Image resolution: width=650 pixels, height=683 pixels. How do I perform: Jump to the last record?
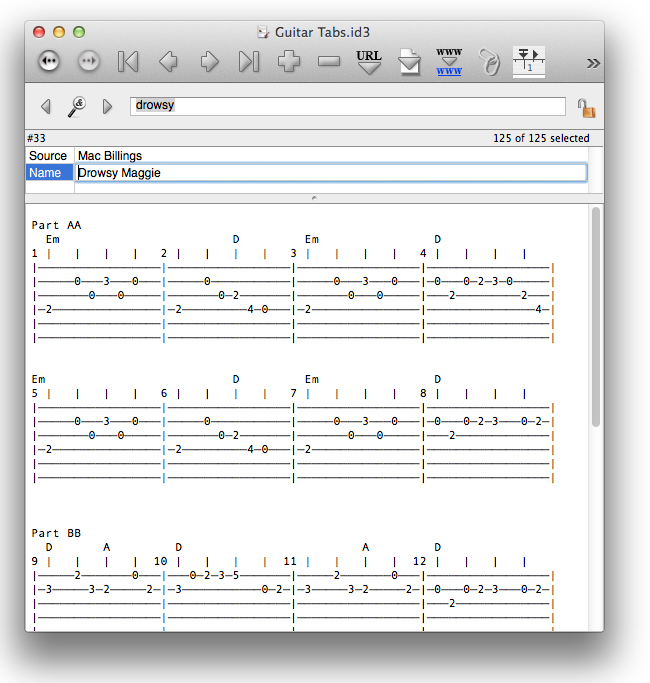coord(249,61)
